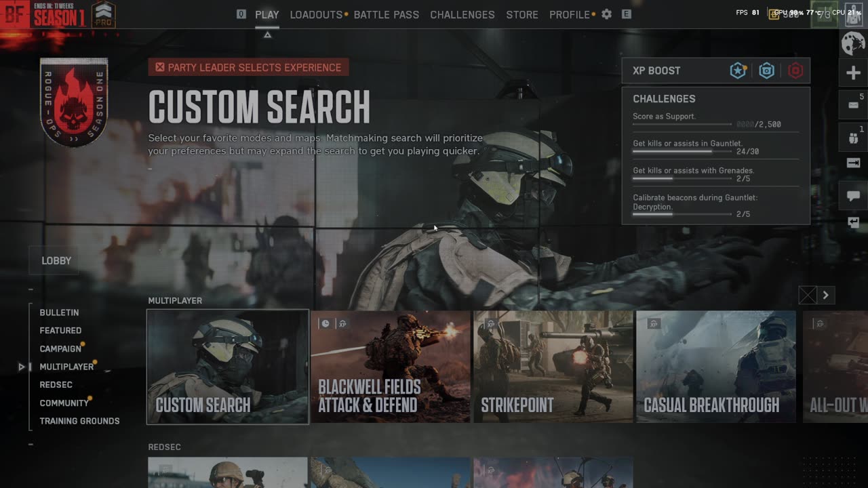The height and width of the screenshot is (488, 868).
Task: Select Featured in the side menu
Action: coord(60,331)
